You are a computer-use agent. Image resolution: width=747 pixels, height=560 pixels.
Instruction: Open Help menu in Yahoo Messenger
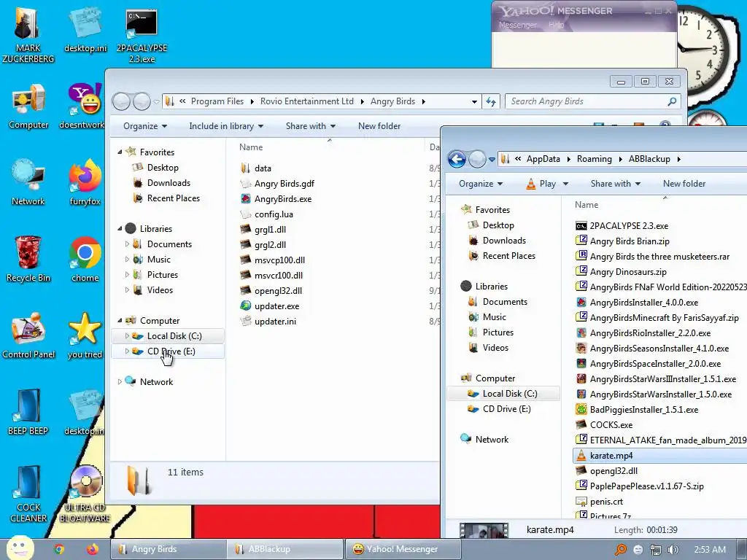click(556, 25)
